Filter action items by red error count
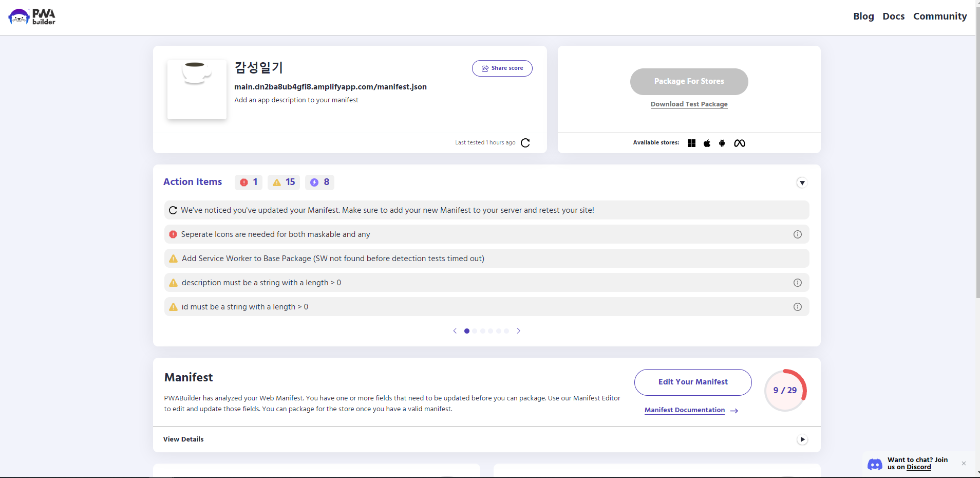Screen dimensions: 980x478 click(x=249, y=182)
